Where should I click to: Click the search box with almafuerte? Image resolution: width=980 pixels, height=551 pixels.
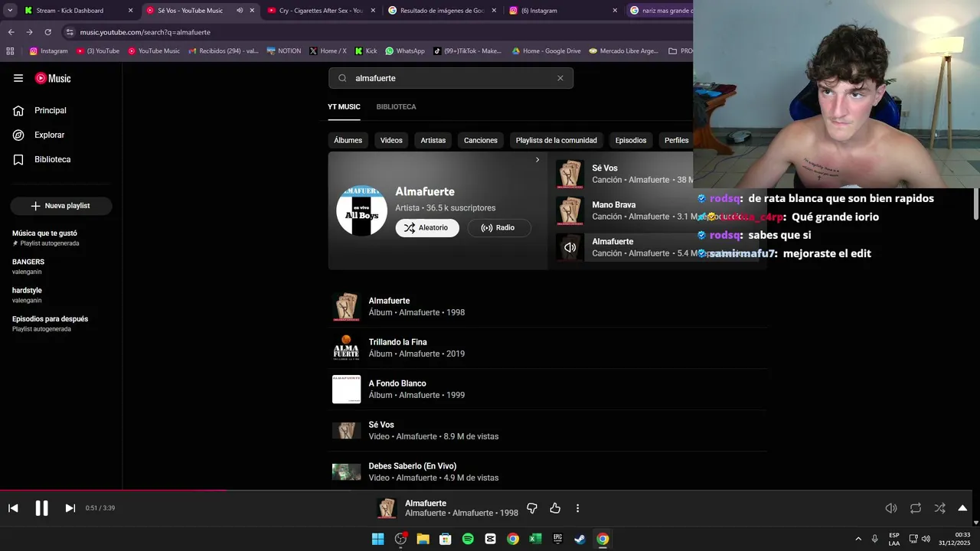(452, 78)
